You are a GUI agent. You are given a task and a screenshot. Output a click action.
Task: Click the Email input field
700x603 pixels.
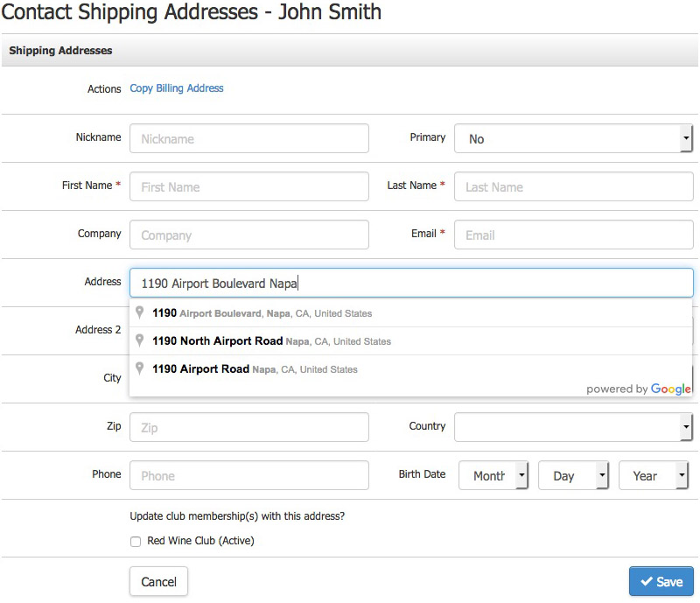573,235
